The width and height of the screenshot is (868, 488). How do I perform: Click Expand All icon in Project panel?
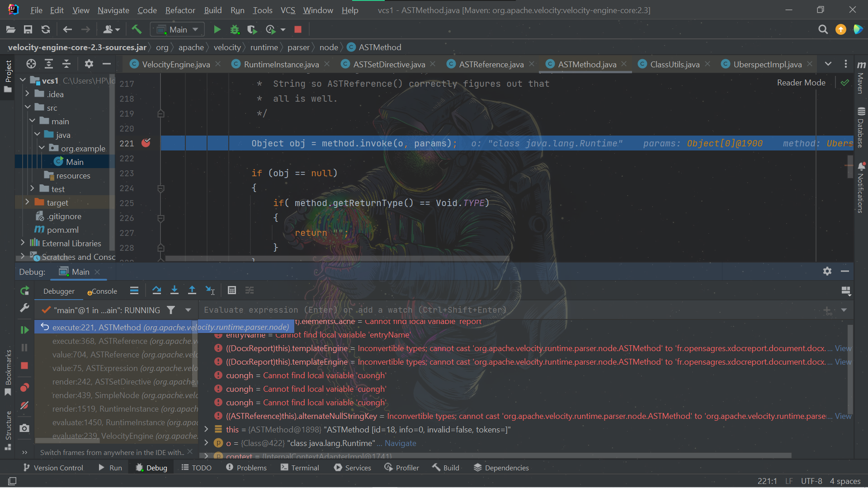(x=49, y=64)
